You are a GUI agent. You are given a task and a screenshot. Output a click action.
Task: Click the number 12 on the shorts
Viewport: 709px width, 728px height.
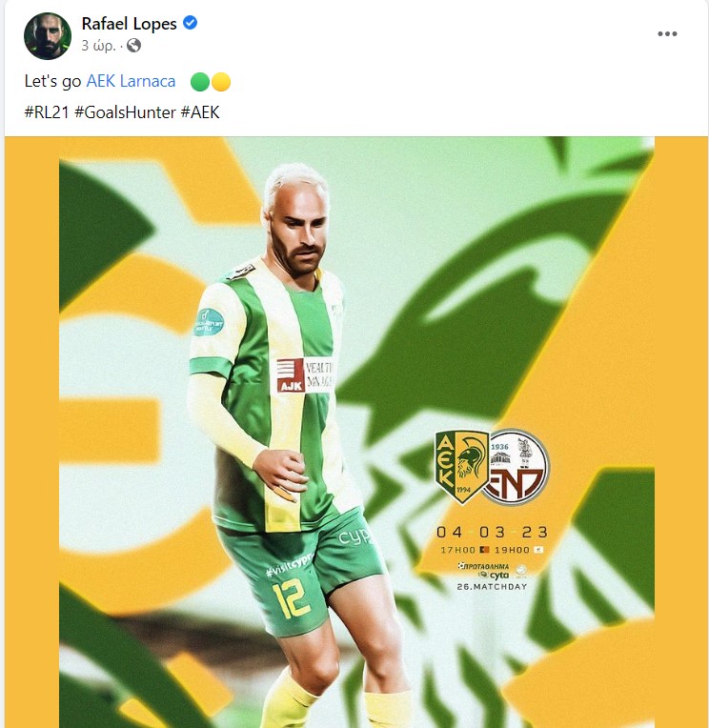(291, 599)
